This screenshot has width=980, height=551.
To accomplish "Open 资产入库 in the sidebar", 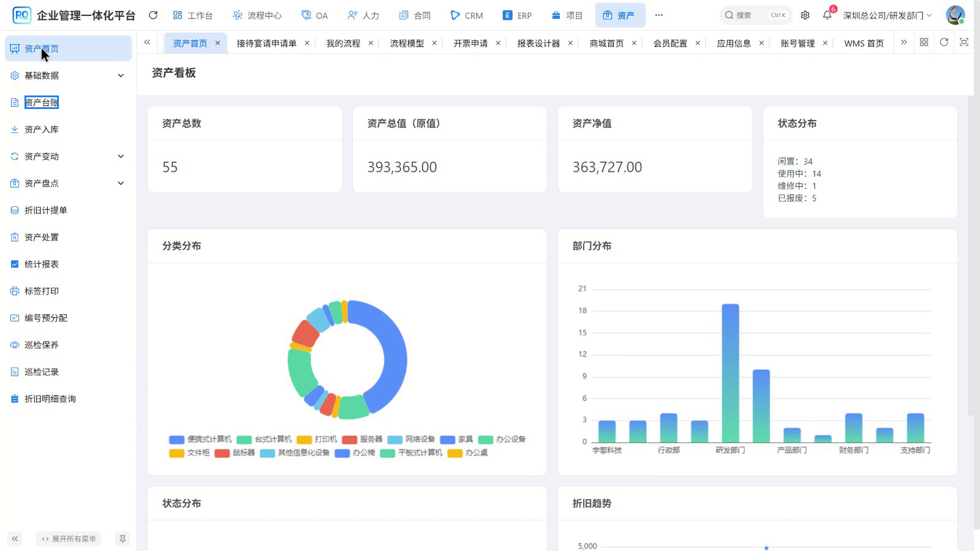I will coord(68,129).
